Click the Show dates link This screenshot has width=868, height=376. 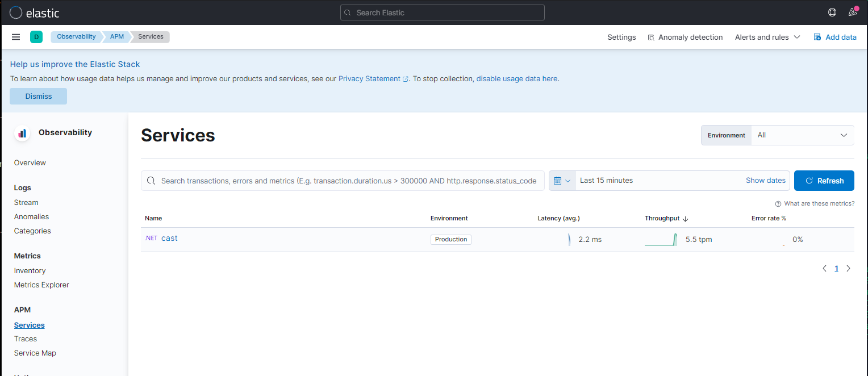click(x=766, y=181)
